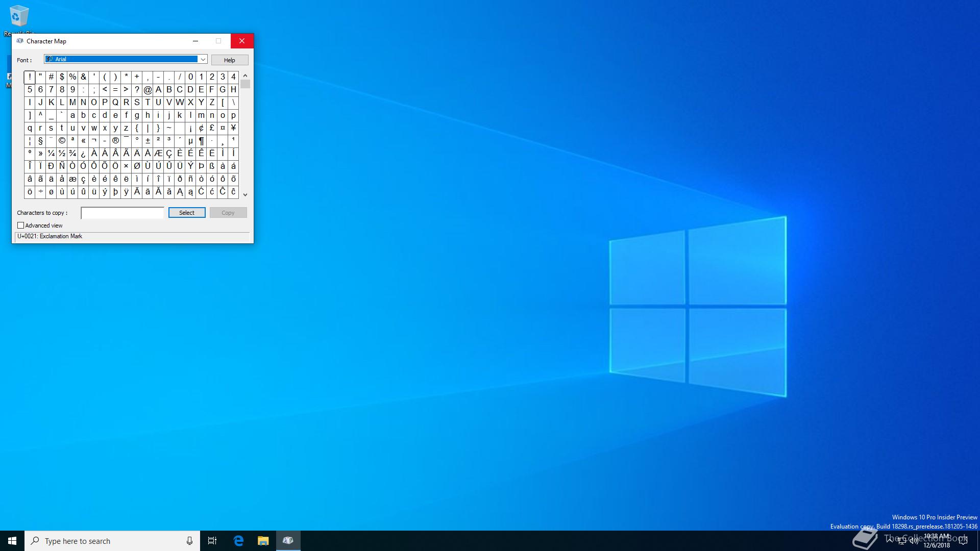Select the one-half fraction ½ cell

click(62, 154)
